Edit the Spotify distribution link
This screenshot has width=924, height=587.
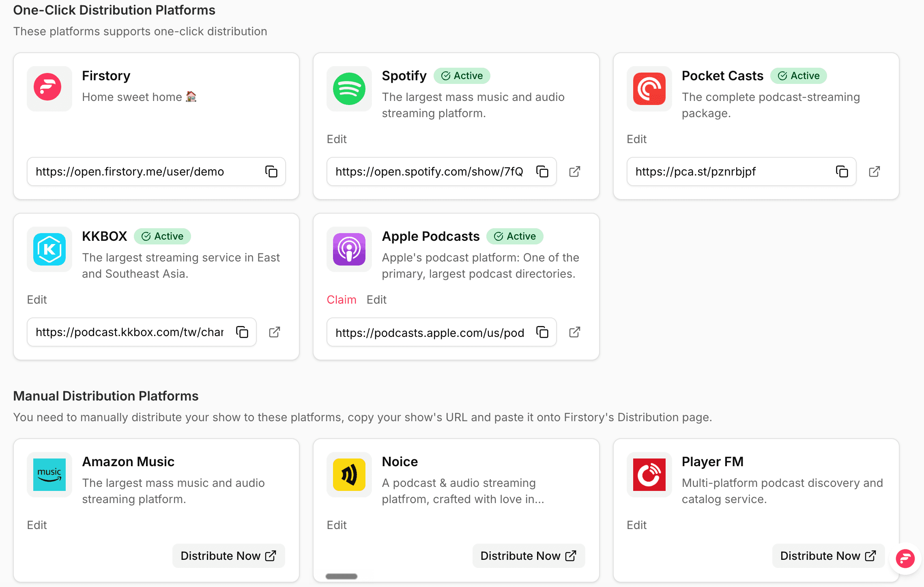click(337, 139)
